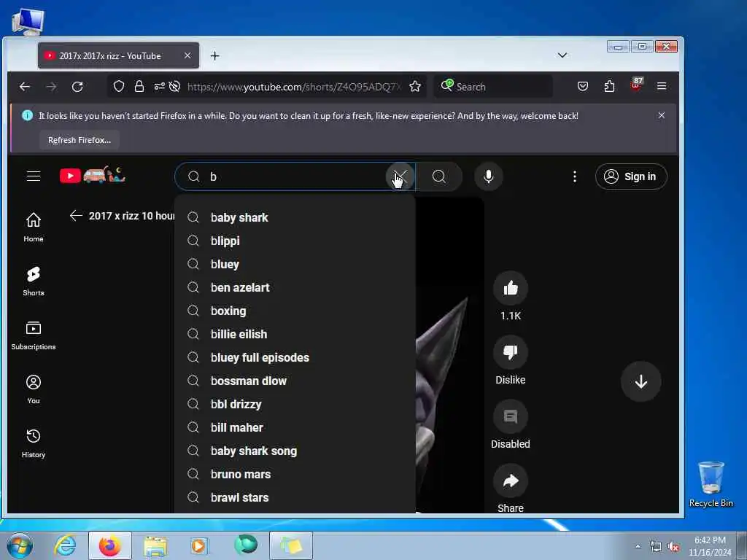Open Save to Pocket button
This screenshot has width=747, height=560.
coord(583,86)
